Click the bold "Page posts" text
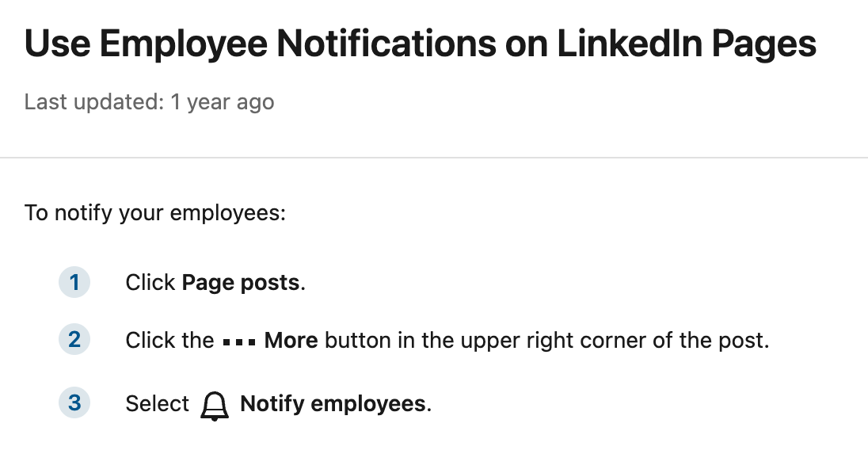This screenshot has height=450, width=868. [241, 283]
